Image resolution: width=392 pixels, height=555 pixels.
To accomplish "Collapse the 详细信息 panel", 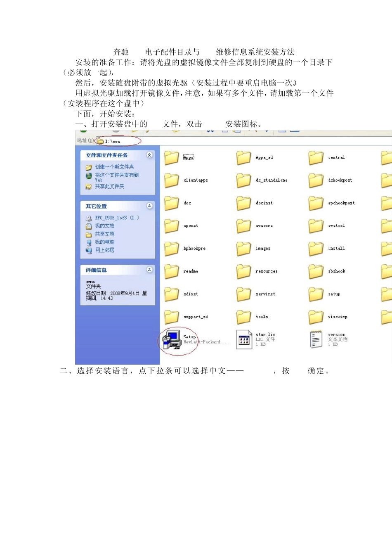I will (x=149, y=270).
